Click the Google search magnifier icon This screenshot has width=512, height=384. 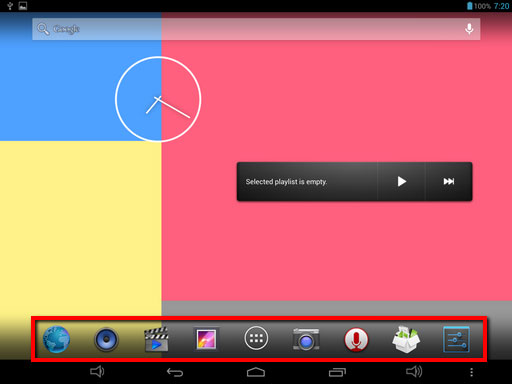(43, 29)
